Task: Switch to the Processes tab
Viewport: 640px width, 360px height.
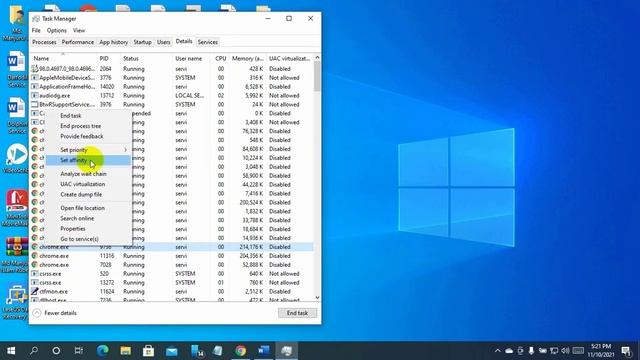Action: (44, 42)
